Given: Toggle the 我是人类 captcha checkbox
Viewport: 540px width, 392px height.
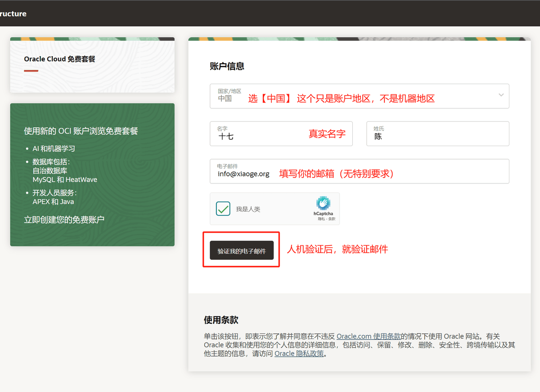Looking at the screenshot, I should point(223,209).
